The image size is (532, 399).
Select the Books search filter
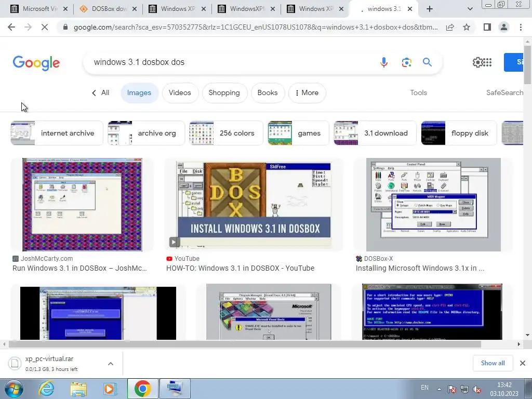click(268, 92)
